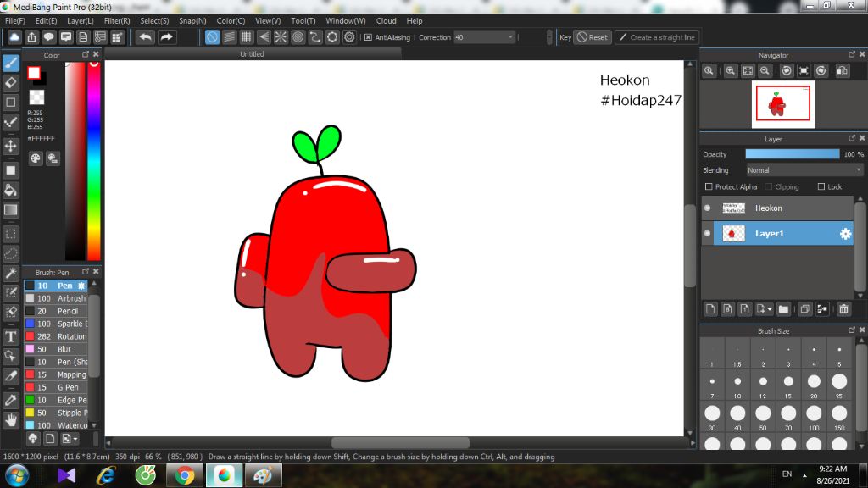
Task: Select the Brush tool in left toolbar
Action: (x=10, y=63)
